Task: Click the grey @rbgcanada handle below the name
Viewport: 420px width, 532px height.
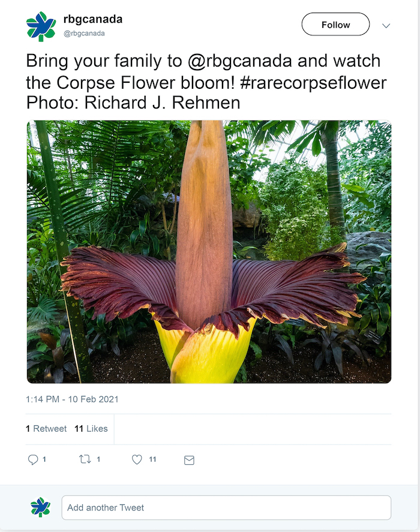Action: pos(84,34)
